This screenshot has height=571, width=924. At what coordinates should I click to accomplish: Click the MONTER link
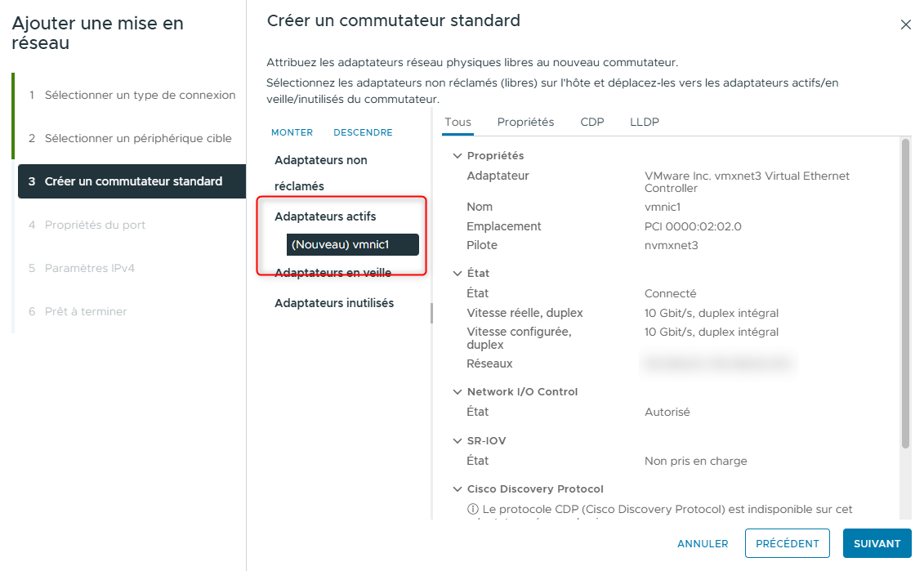[292, 132]
